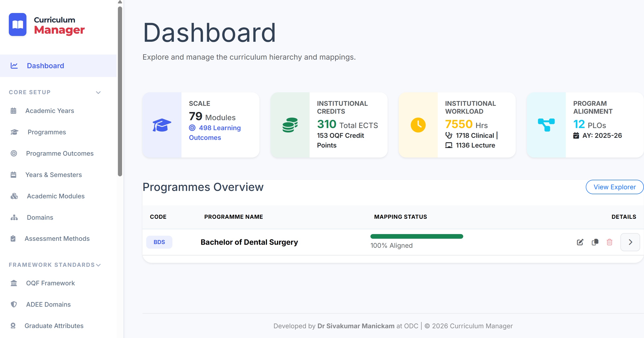
Task: Click the graduation cap Scale icon
Action: point(162,125)
